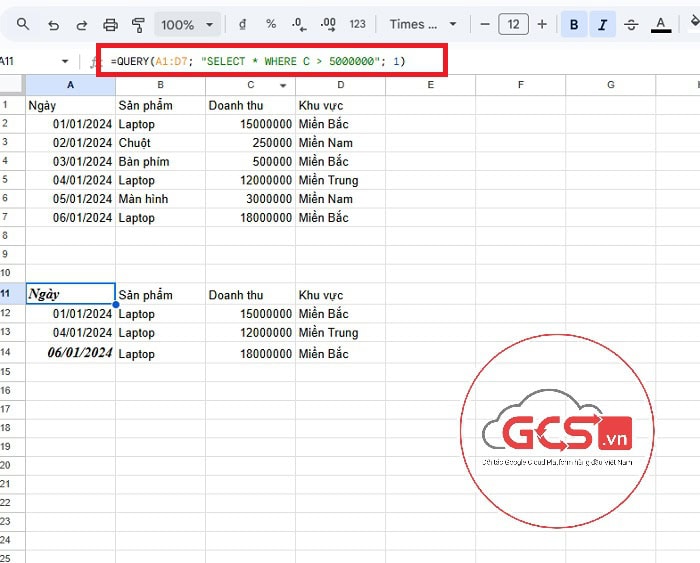Screen dimensions: 700x563
Task: Increase font size with plus button
Action: pyautogui.click(x=542, y=24)
